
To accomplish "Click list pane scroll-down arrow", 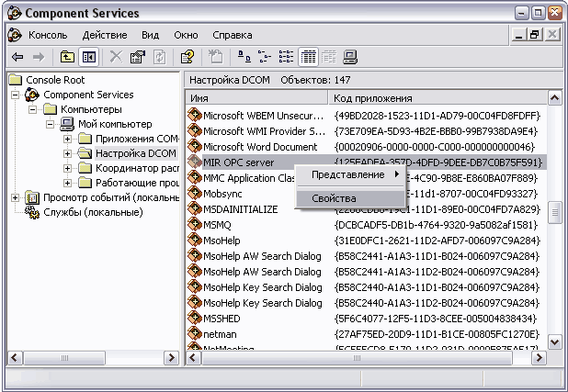I will click(554, 342).
